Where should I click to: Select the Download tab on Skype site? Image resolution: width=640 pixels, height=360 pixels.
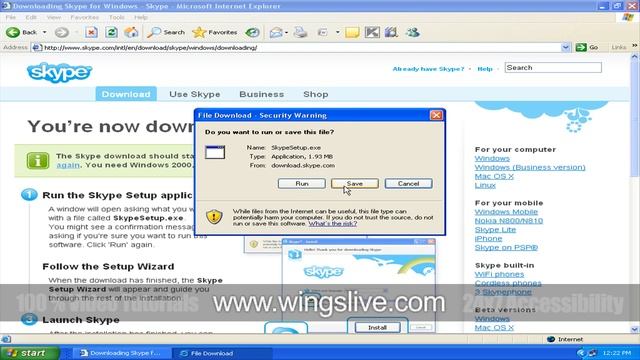(x=126, y=94)
